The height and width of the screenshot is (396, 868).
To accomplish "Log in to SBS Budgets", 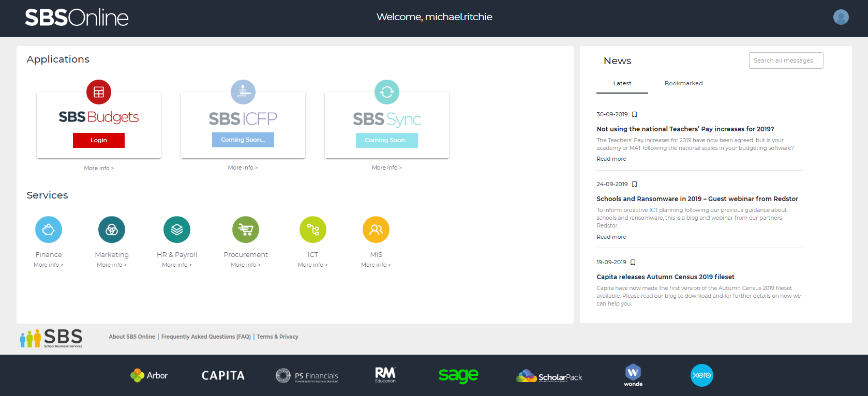I will click(99, 140).
